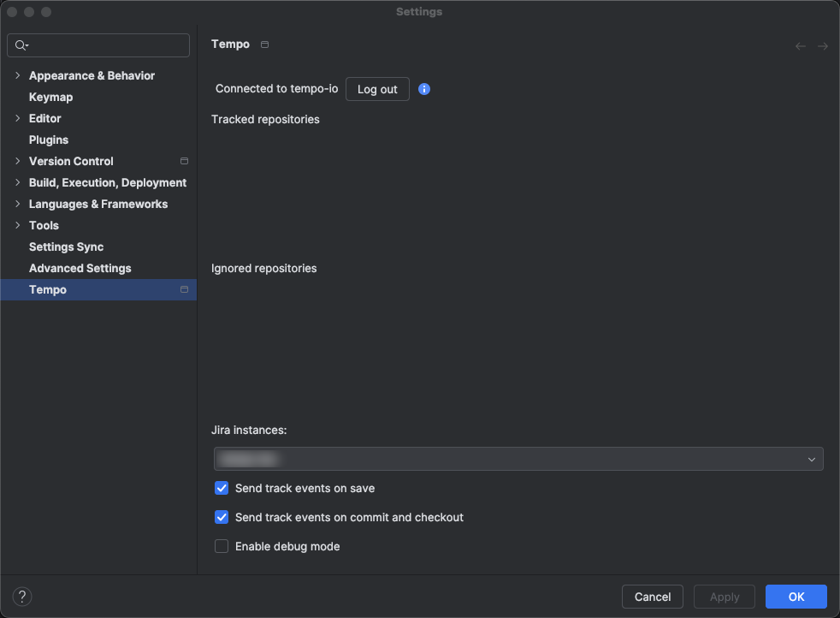Open the help question mark icon
The height and width of the screenshot is (618, 840).
tap(22, 596)
